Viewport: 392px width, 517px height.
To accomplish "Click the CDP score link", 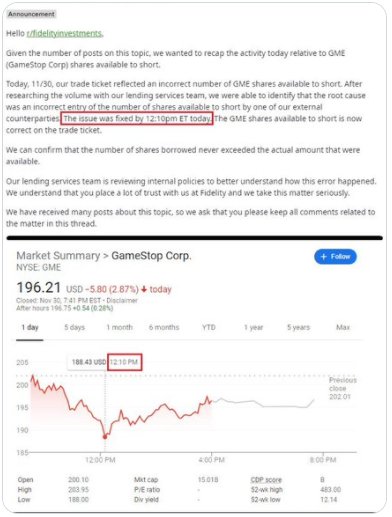I will 266,480.
